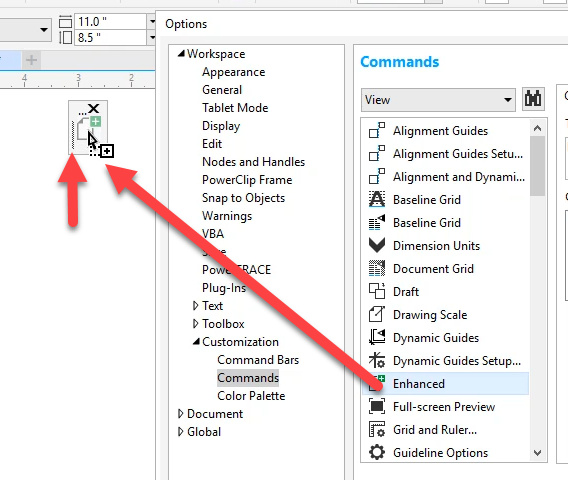
Task: Select Command Bars in the tree
Action: (x=258, y=360)
